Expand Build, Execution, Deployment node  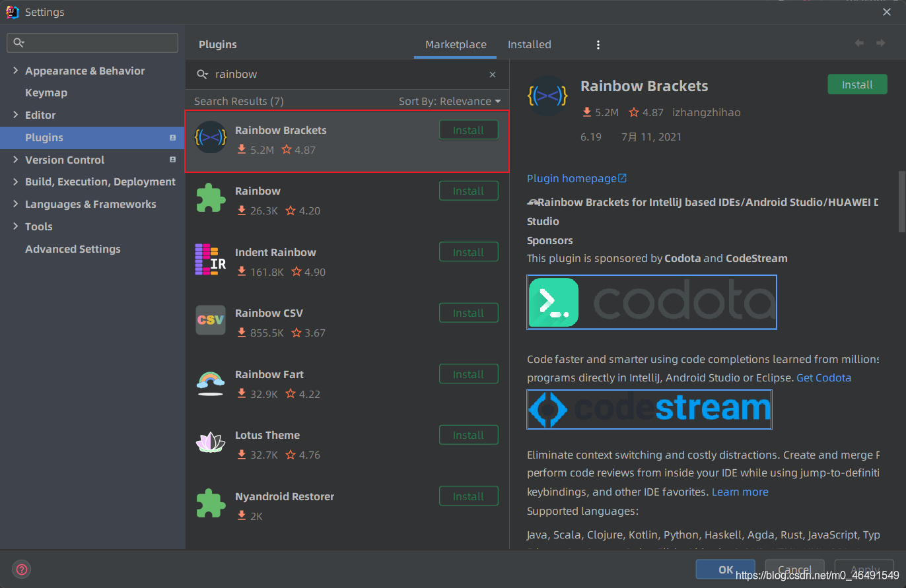click(x=15, y=181)
